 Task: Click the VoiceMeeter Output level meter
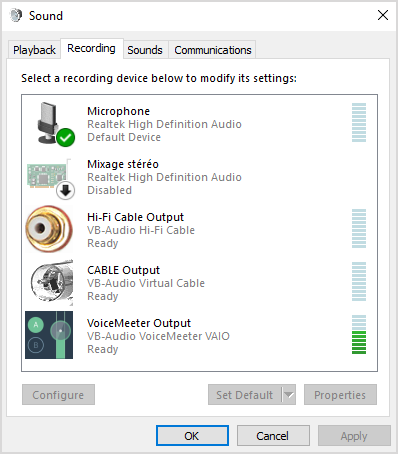(x=359, y=334)
